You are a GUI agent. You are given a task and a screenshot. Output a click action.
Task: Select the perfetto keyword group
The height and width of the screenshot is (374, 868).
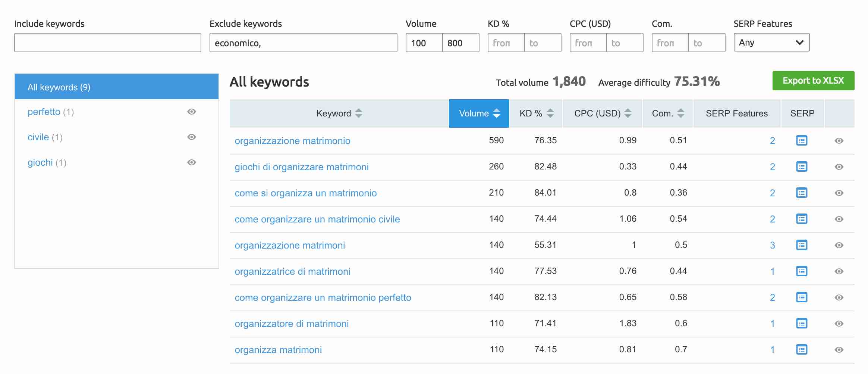44,112
